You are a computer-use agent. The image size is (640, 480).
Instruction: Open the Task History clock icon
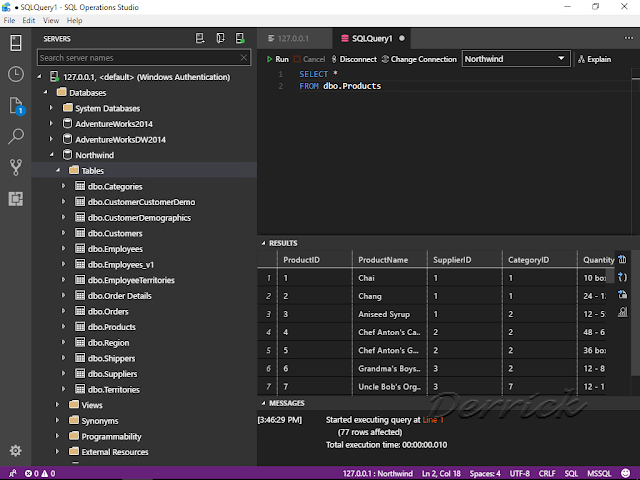(x=16, y=74)
